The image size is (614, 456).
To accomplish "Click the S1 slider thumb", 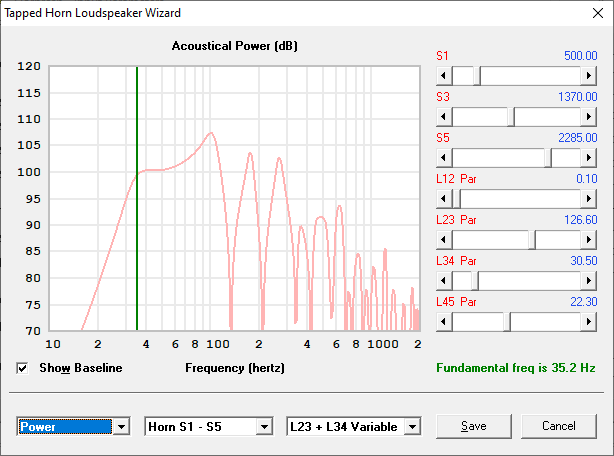I will coord(477,76).
